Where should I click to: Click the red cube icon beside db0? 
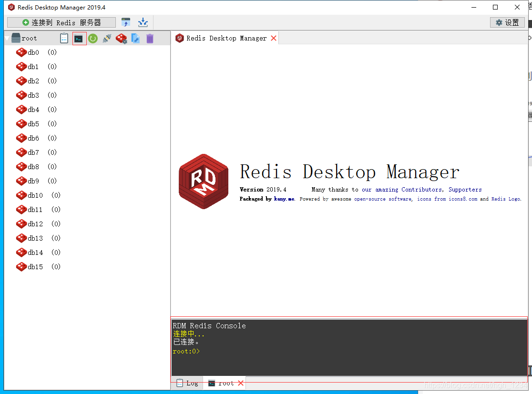click(x=21, y=52)
